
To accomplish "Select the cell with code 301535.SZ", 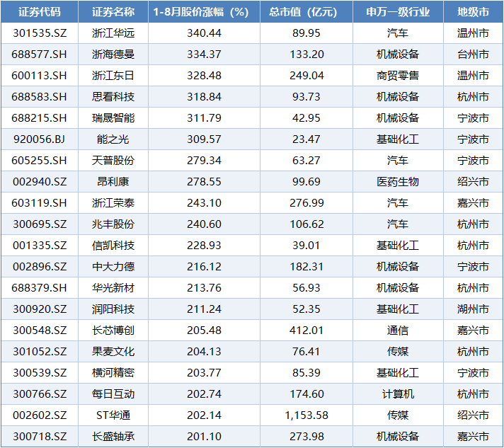I will pos(40,33).
